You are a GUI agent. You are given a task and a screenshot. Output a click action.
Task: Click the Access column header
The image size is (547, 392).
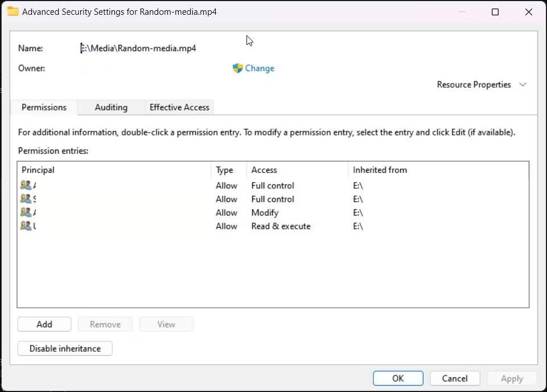click(x=296, y=170)
